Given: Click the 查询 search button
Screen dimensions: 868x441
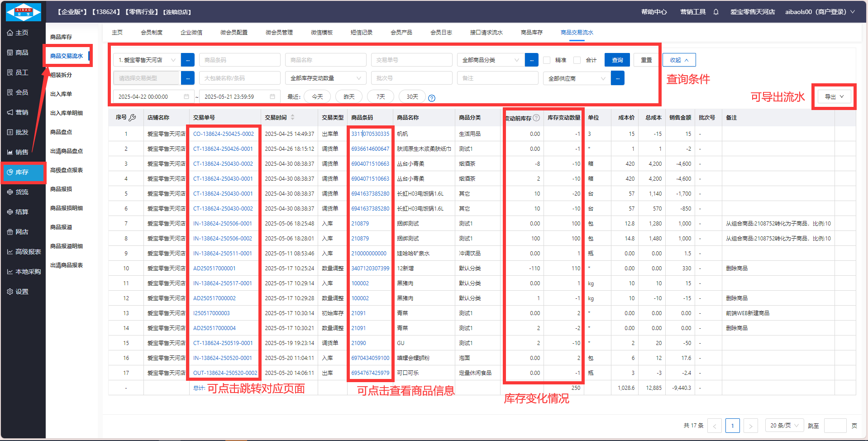Looking at the screenshot, I should (x=617, y=60).
